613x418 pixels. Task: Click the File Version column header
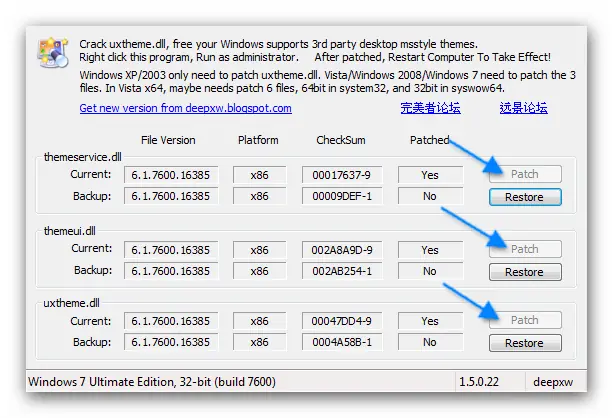click(x=168, y=140)
